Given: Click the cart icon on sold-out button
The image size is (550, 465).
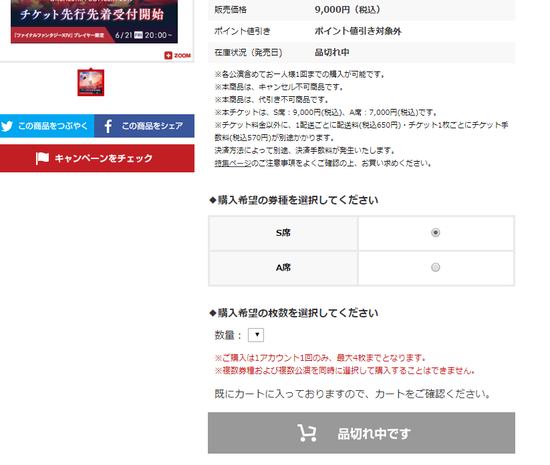Looking at the screenshot, I should (x=307, y=433).
